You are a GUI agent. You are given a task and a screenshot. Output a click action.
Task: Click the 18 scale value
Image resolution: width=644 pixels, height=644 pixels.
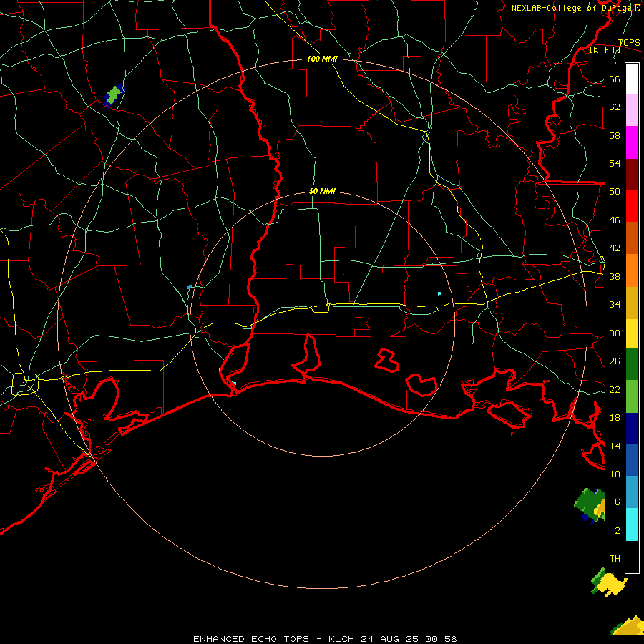(615, 418)
